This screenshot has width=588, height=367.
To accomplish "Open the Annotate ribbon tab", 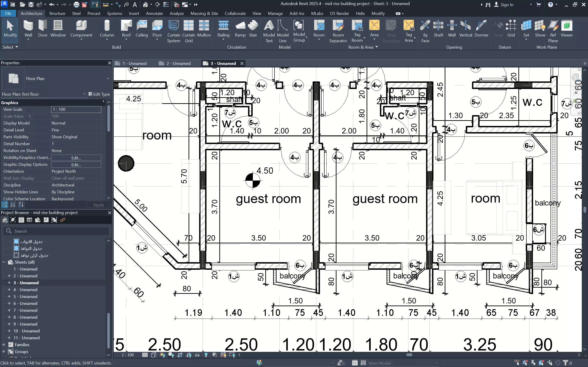I will [154, 13].
